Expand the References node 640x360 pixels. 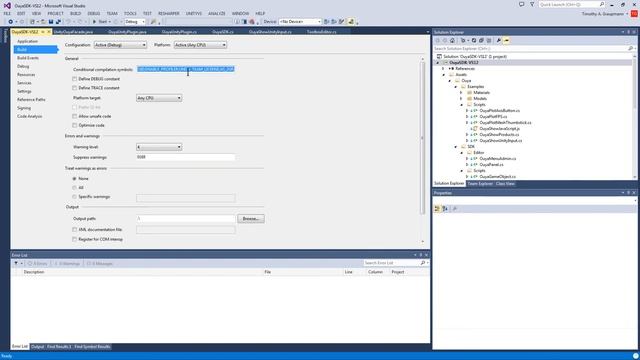click(x=443, y=69)
